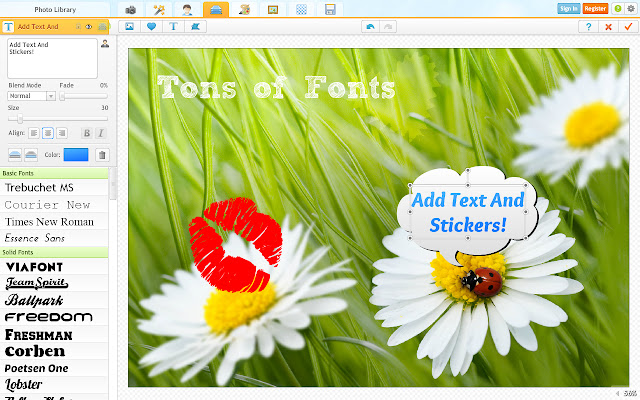Image resolution: width=640 pixels, height=400 pixels.
Task: Align text to the right
Action: coord(62,133)
